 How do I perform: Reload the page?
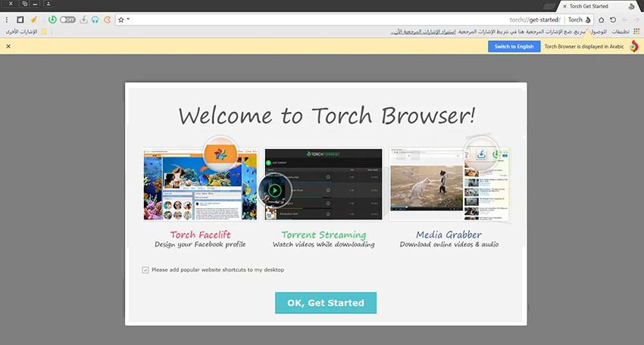pos(613,20)
